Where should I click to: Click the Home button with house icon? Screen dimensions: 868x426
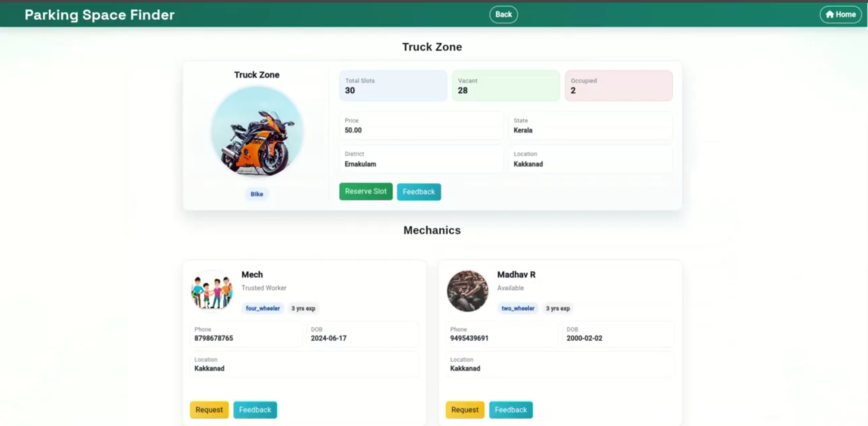840,14
